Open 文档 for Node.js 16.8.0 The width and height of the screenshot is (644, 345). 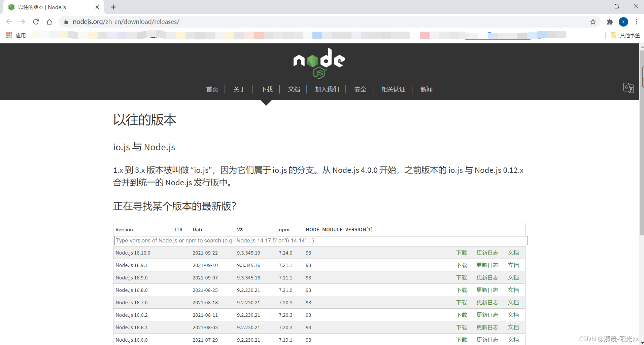pos(513,290)
